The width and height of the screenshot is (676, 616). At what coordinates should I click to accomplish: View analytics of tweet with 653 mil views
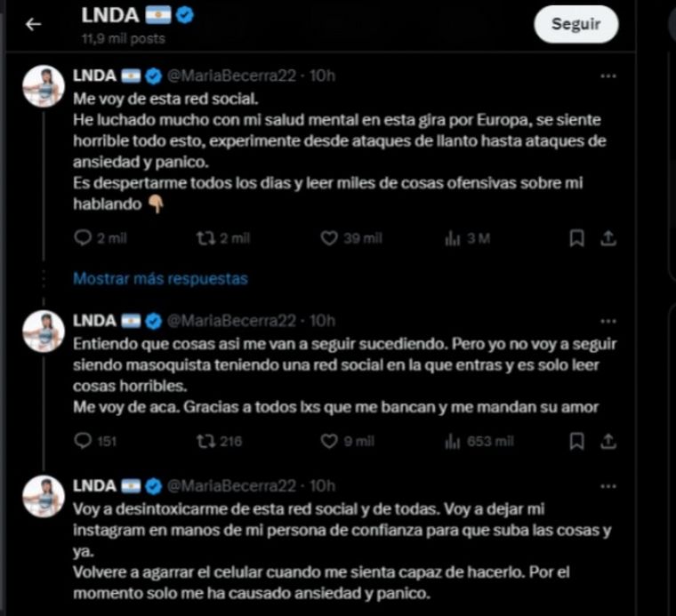tap(453, 441)
